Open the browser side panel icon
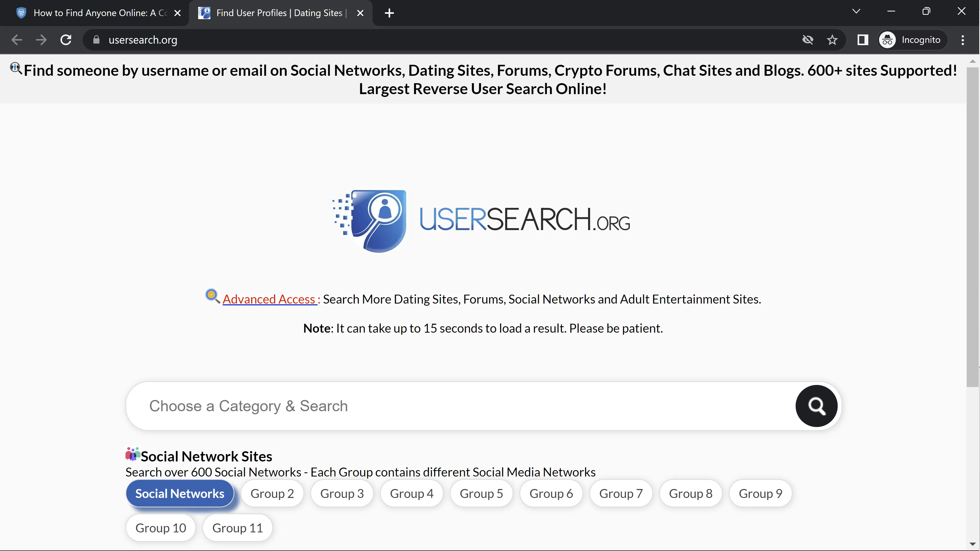 tap(862, 40)
